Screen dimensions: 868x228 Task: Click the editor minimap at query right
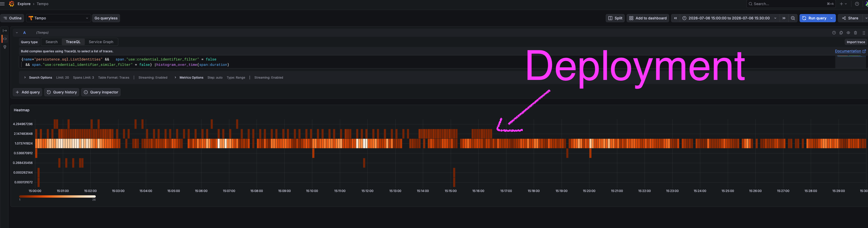[851, 62]
